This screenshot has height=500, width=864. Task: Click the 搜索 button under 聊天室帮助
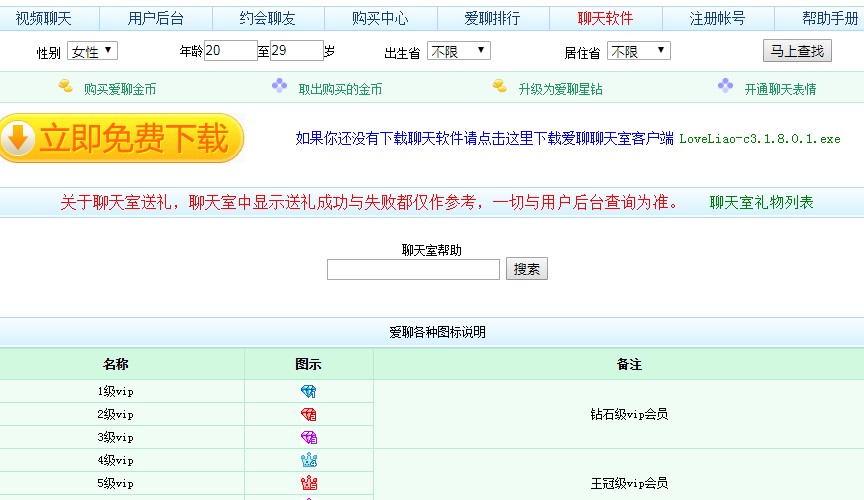point(527,269)
